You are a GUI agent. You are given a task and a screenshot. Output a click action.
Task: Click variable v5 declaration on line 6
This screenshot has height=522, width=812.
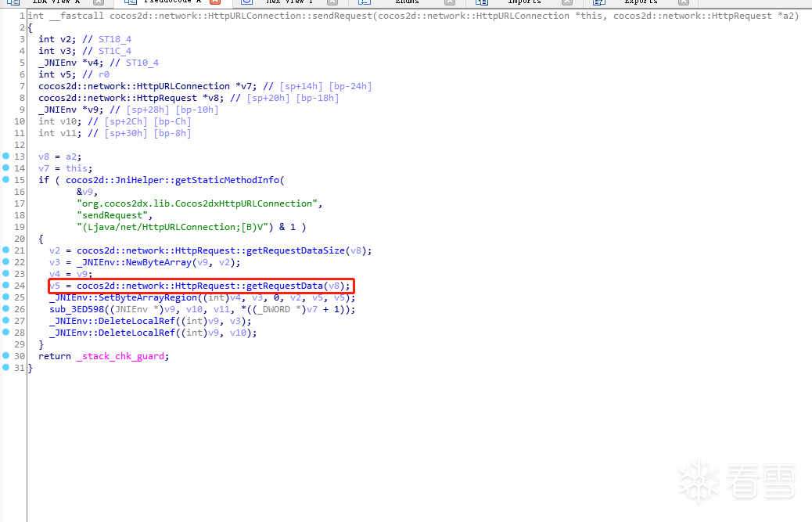coord(57,74)
